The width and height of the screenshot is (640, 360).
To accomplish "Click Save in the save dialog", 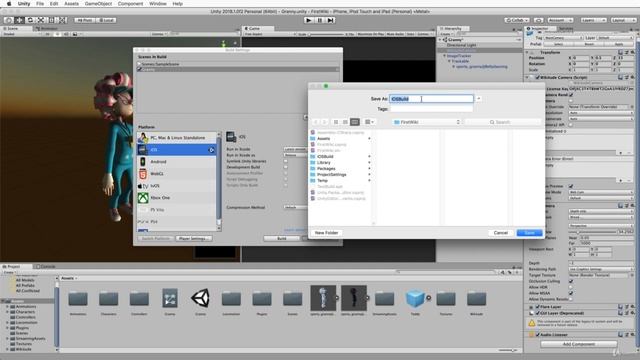I will 529,233.
